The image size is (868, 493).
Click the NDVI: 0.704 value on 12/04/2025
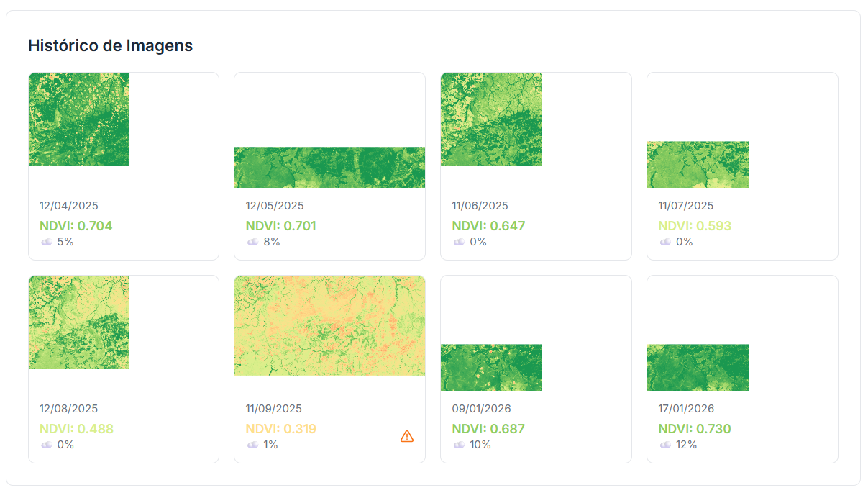pos(75,225)
